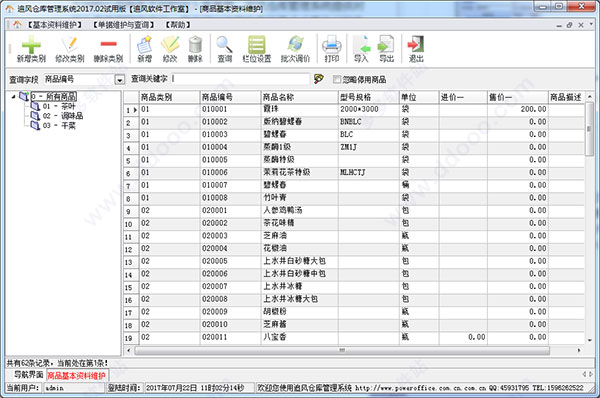Viewport: 600px width, 398px height.
Task: Toggle the 忽略停用商品 checkbox
Action: tap(337, 79)
